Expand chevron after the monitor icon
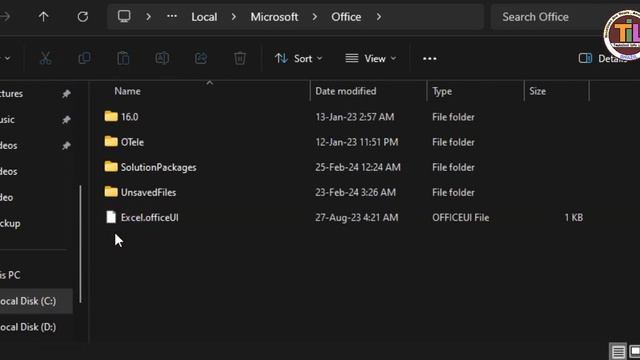640x360 pixels. [x=149, y=17]
